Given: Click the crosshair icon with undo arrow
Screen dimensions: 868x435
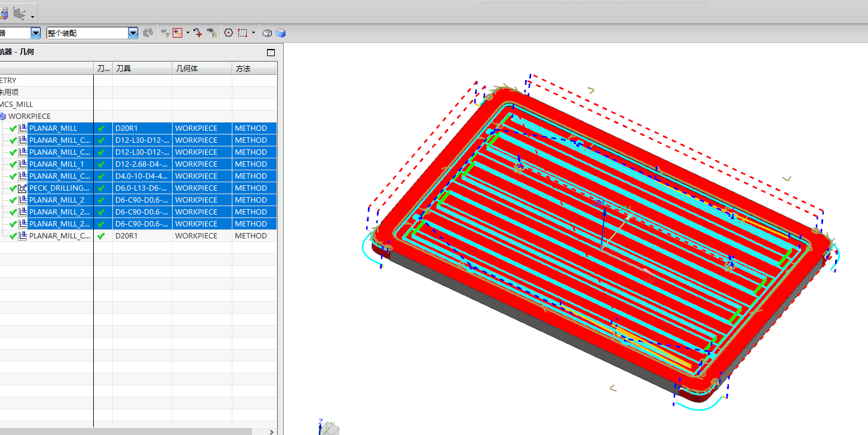Looking at the screenshot, I should click(198, 33).
